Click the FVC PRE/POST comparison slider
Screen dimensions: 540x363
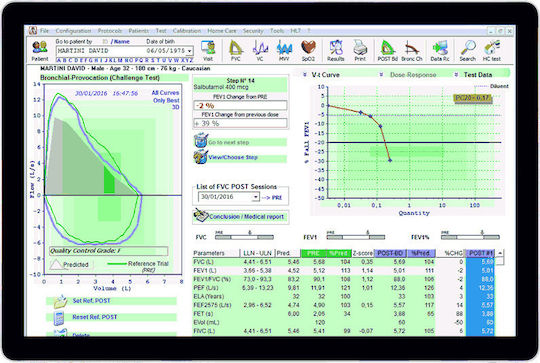point(244,237)
